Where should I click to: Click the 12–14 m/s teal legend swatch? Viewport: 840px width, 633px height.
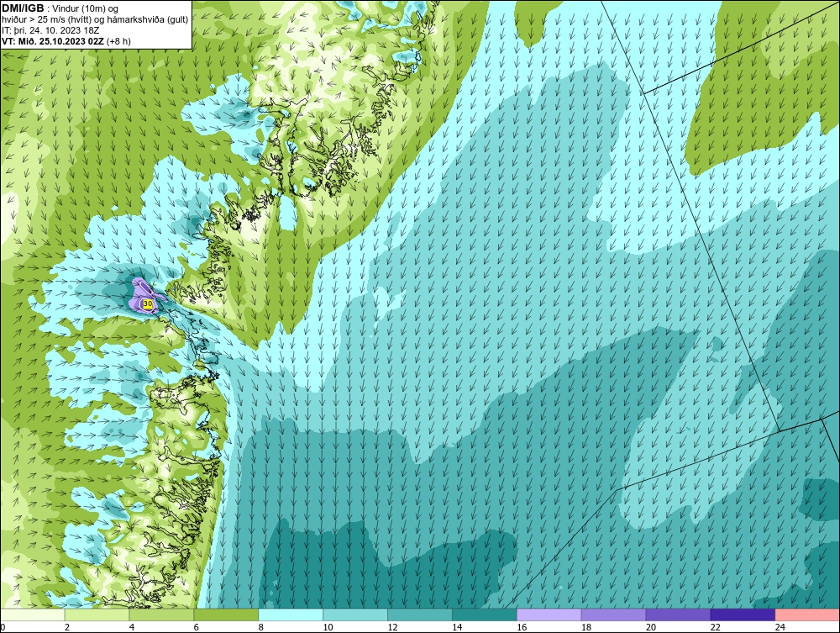coord(420,615)
